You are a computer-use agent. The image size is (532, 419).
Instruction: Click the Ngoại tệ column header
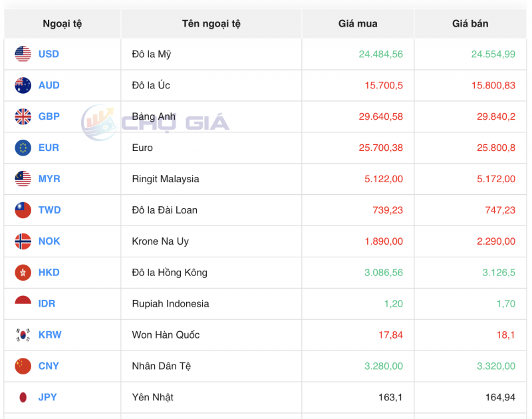61,23
